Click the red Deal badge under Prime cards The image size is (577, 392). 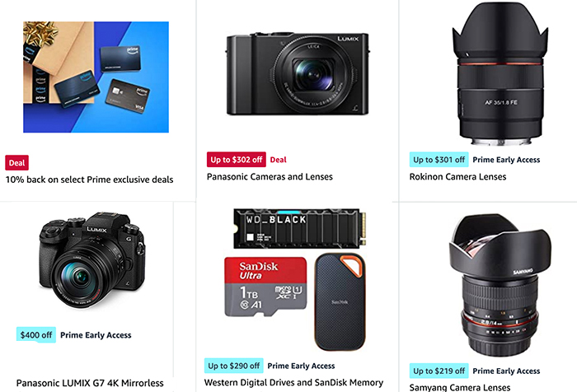click(17, 163)
